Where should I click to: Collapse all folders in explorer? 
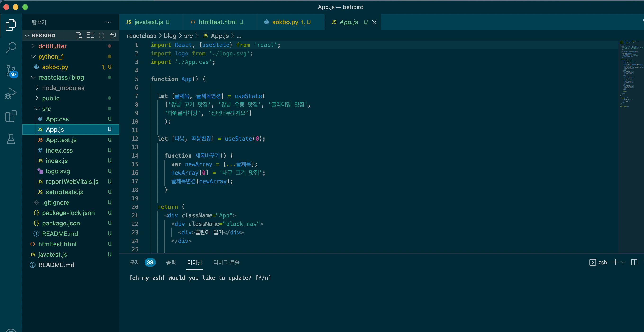113,36
